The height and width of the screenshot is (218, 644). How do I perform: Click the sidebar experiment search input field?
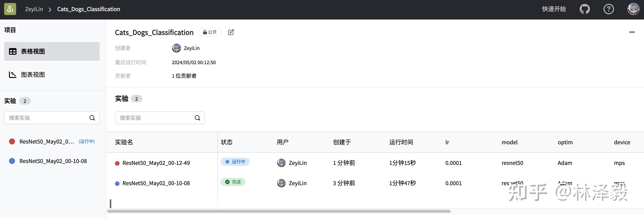click(45, 118)
